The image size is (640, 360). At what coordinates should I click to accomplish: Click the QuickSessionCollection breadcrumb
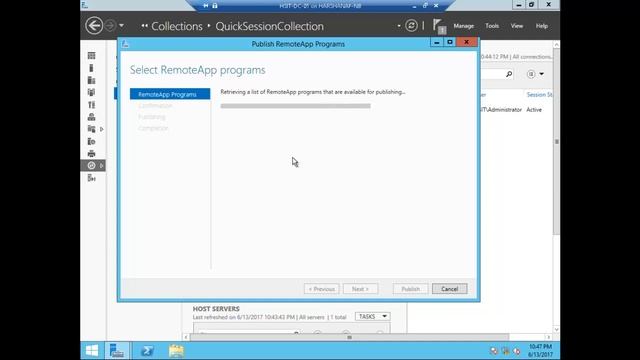(269, 26)
